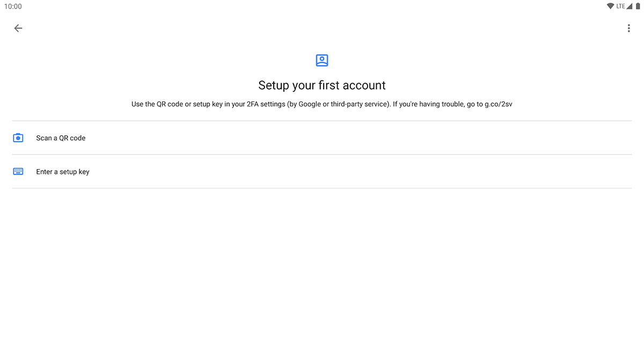Screen dimensions: 644x337
Task: Tap the LTE network indicator
Action: [x=620, y=6]
